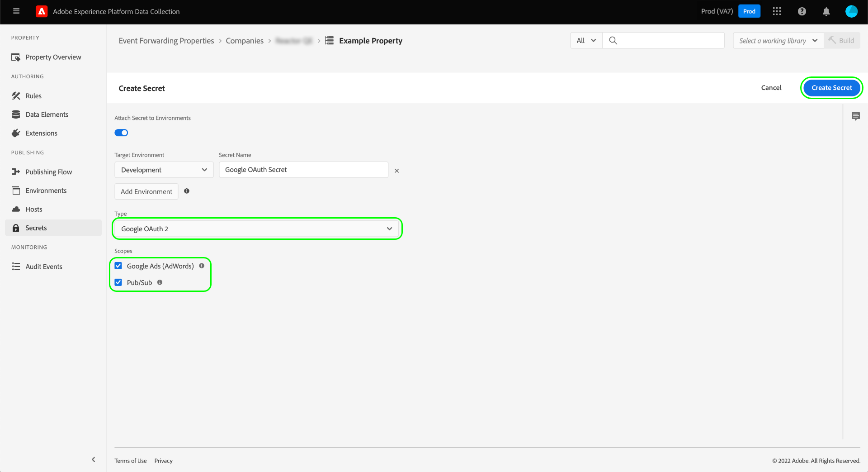The height and width of the screenshot is (472, 868).
Task: Cancel creating the secret
Action: tap(771, 88)
